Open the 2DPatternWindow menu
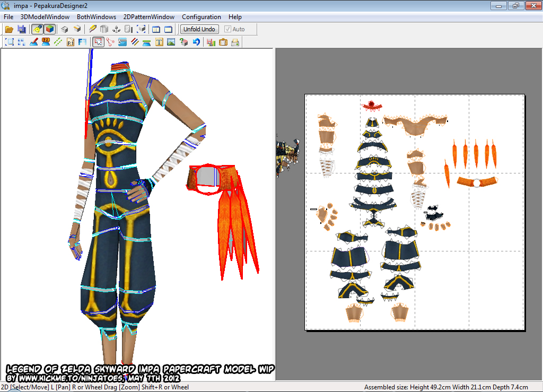The image size is (543, 392). tap(149, 17)
